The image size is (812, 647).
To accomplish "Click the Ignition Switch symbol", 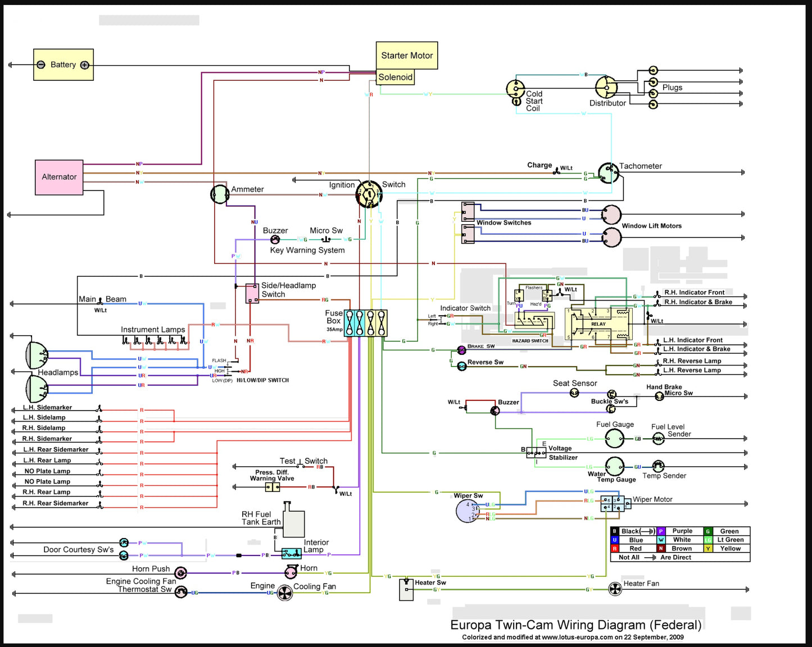I will 369,194.
